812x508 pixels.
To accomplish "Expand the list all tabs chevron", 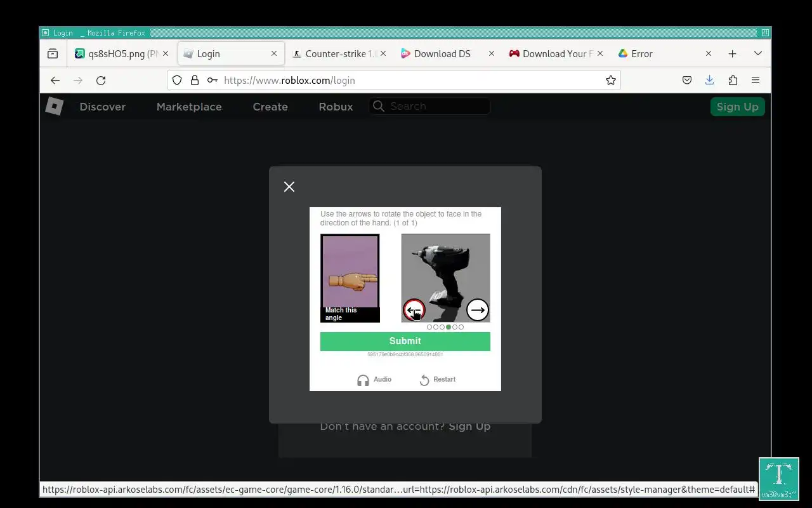I will [x=757, y=54].
